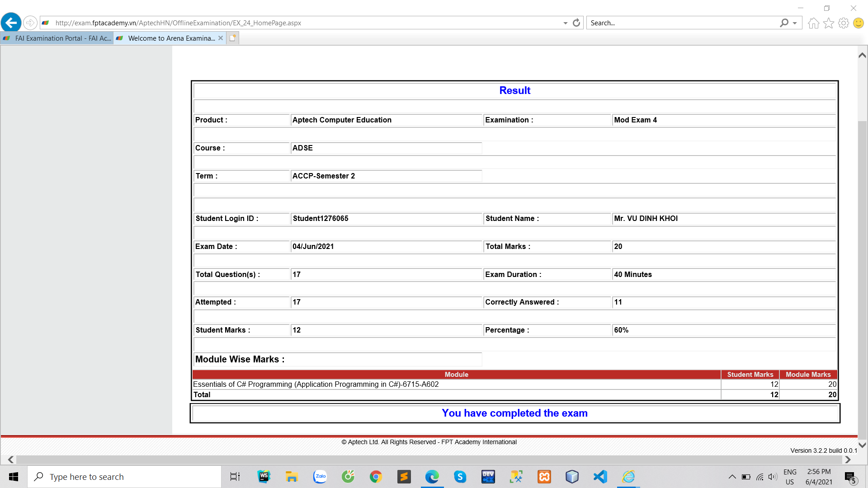Click the Percentage value 60%
868x488 pixels.
(621, 330)
